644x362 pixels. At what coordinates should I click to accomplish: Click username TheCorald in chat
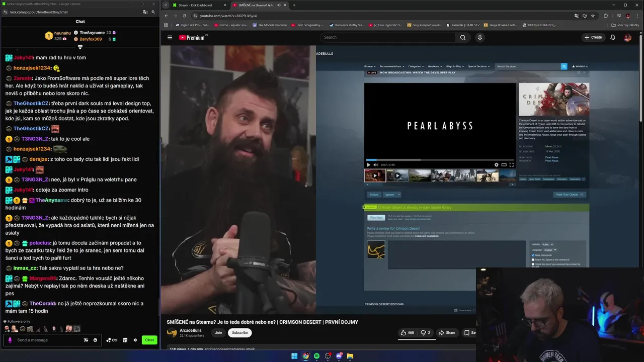pyautogui.click(x=43, y=304)
